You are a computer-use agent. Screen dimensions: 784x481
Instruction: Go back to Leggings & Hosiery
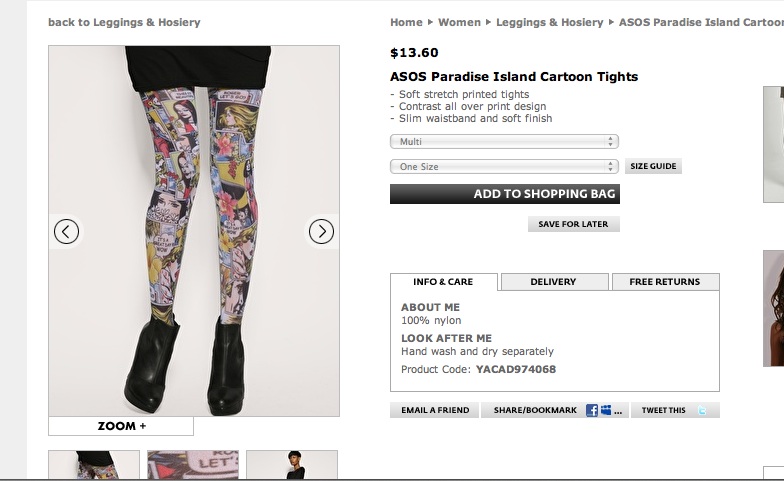click(x=124, y=22)
